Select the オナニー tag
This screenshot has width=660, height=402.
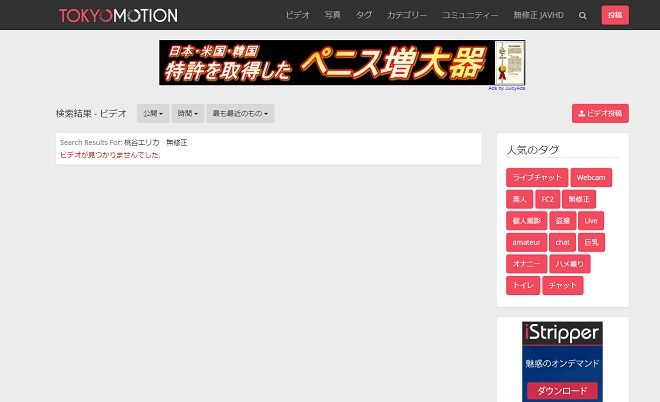(527, 264)
